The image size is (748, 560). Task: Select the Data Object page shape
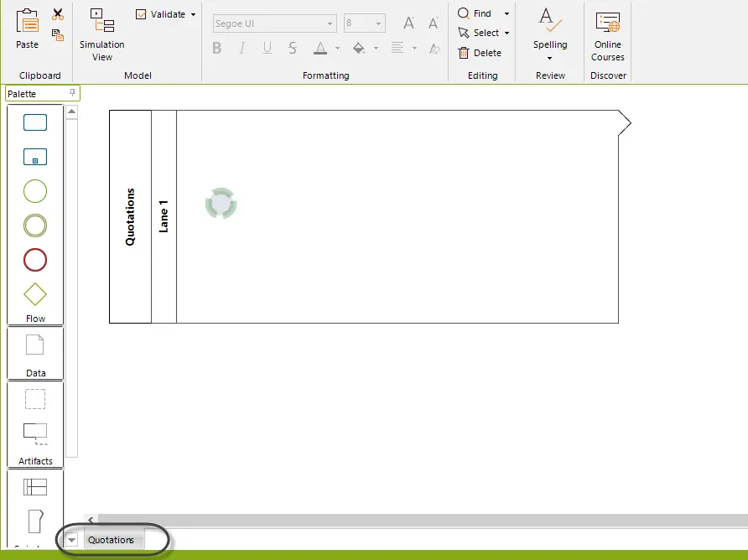click(35, 345)
